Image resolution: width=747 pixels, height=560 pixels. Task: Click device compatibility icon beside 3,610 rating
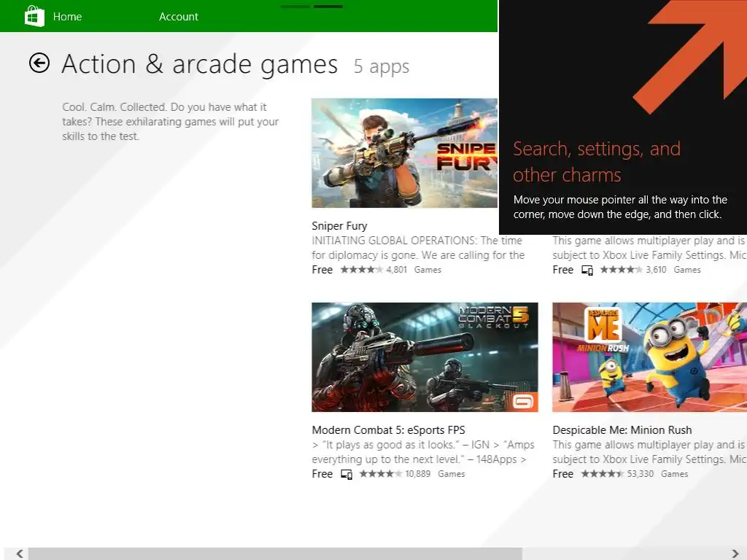coord(587,270)
